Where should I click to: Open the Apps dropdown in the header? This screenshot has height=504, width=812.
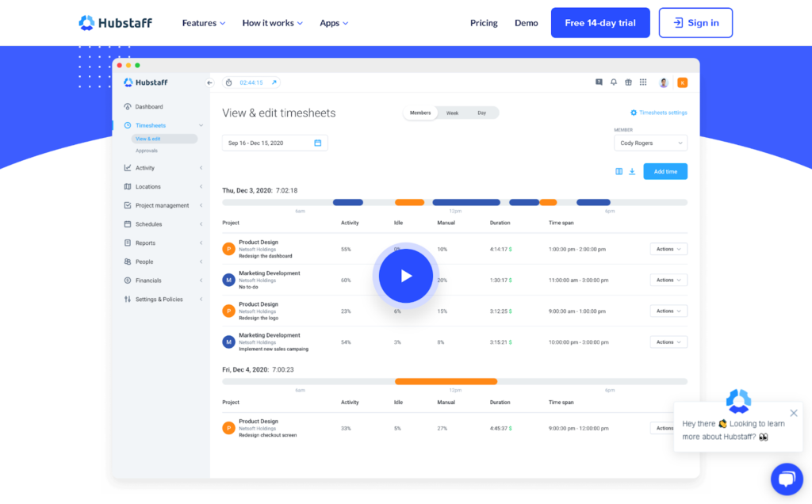click(334, 23)
